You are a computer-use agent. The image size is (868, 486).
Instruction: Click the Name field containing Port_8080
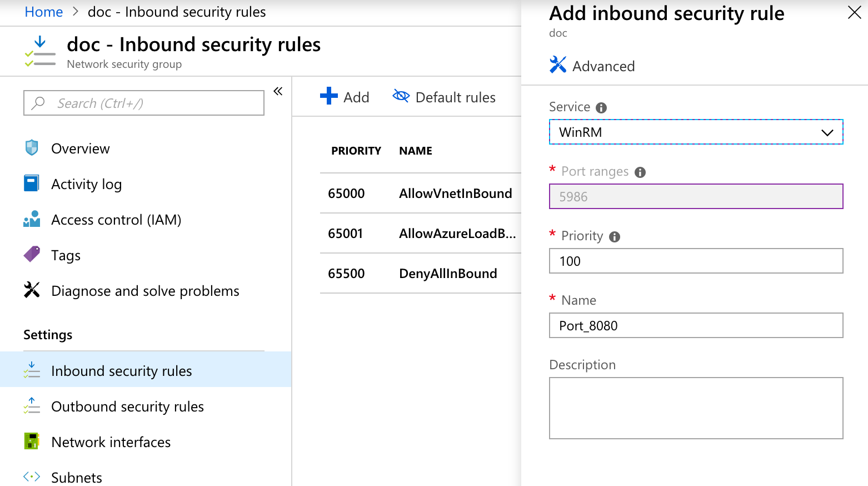point(696,325)
